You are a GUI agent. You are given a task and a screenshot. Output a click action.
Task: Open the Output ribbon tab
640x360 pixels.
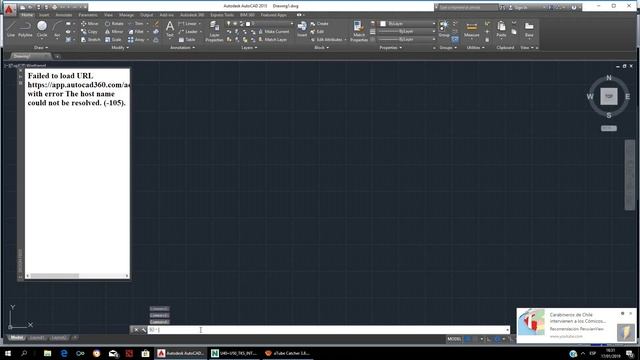(147, 15)
